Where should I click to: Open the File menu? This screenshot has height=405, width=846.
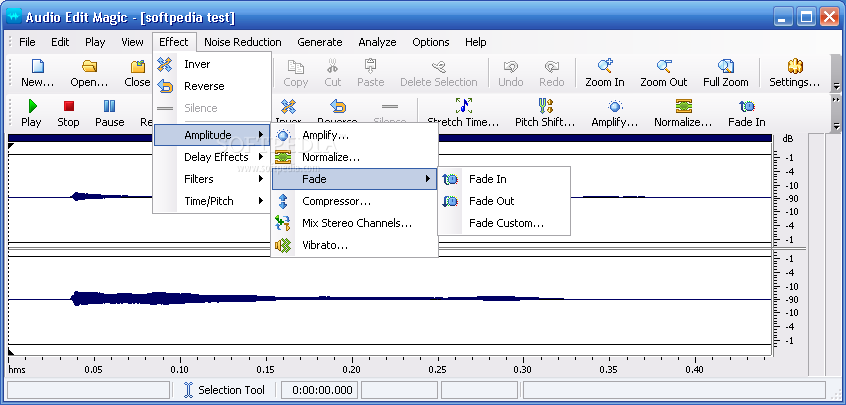coord(27,42)
